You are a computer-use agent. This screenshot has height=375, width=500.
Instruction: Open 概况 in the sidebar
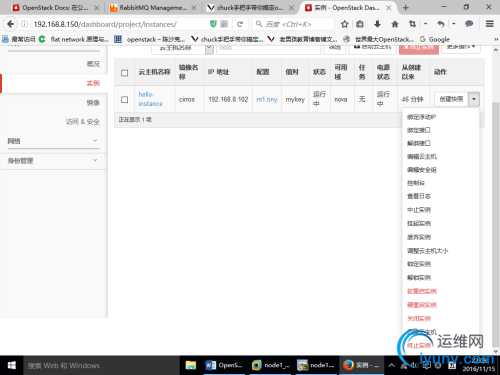[x=93, y=64]
